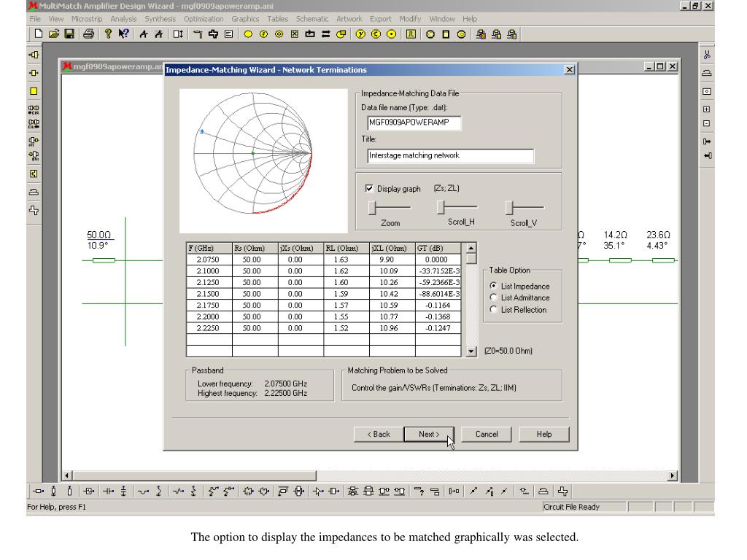This screenshot has height=560, width=747.
Task: Print using the printer icon
Action: pyautogui.click(x=88, y=34)
